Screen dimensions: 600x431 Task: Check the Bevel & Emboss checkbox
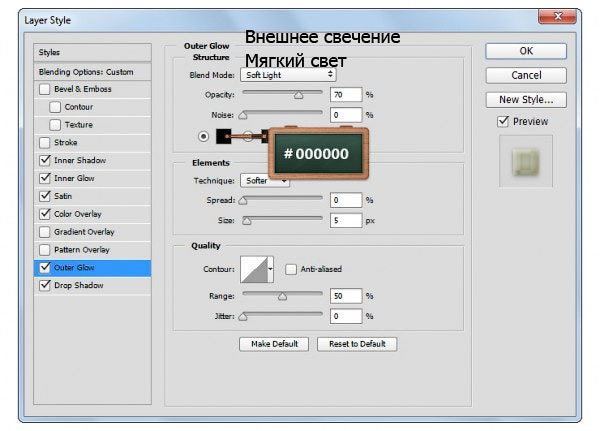[x=44, y=89]
